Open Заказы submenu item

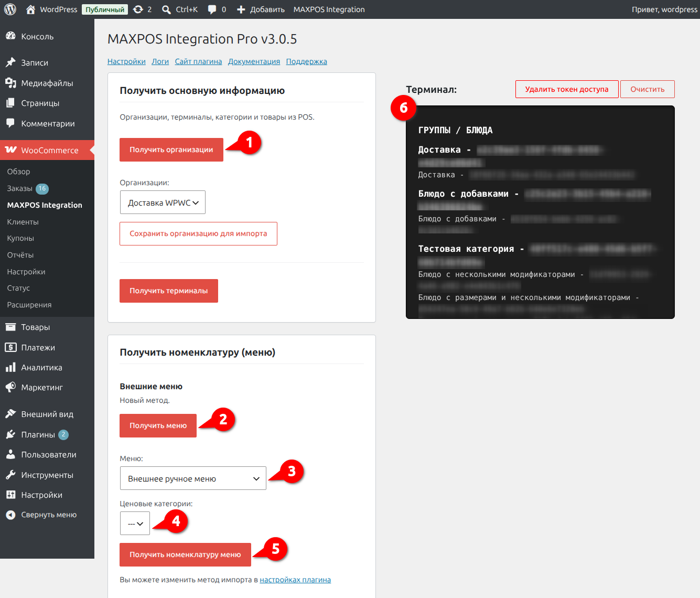pyautogui.click(x=20, y=188)
